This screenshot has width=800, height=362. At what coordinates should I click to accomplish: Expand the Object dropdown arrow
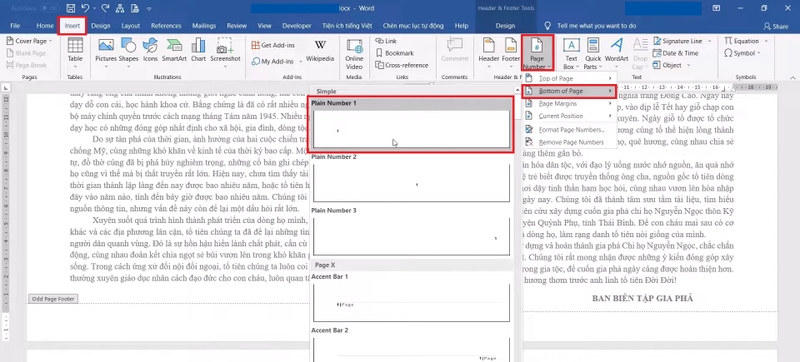click(x=687, y=65)
